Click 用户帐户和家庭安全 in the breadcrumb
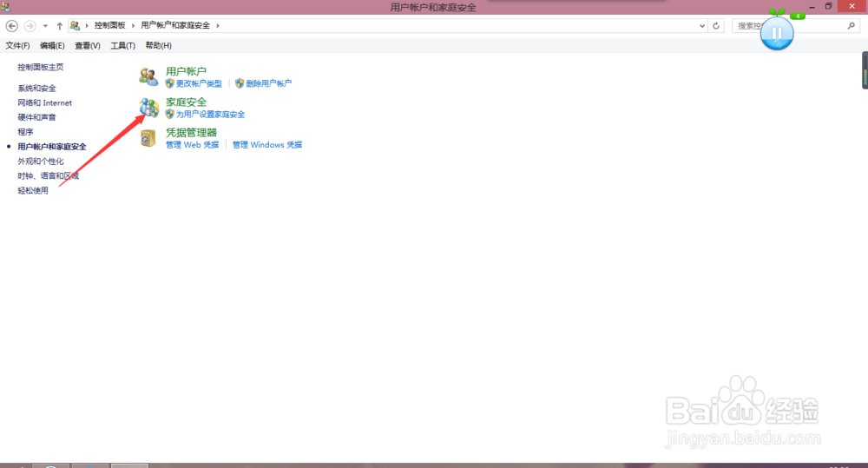This screenshot has height=468, width=868. pos(175,25)
